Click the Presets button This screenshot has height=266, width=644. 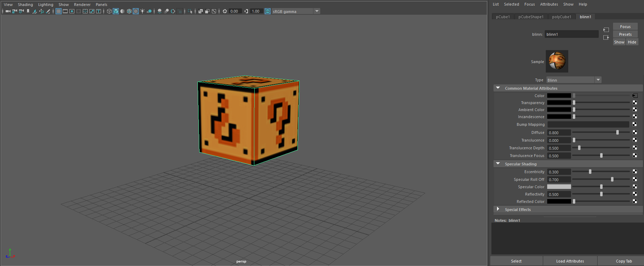click(x=625, y=34)
